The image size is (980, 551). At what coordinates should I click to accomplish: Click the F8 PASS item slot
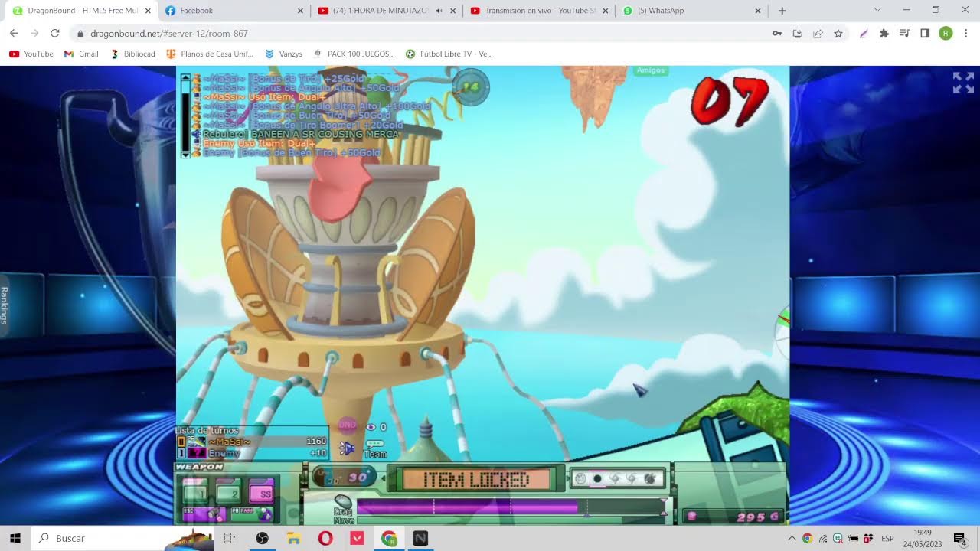[251, 514]
